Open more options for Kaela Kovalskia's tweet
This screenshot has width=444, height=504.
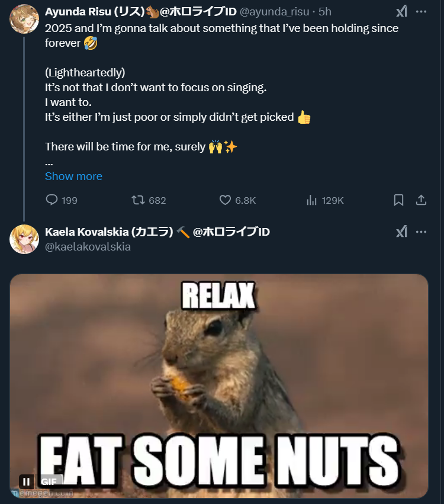coord(421,232)
